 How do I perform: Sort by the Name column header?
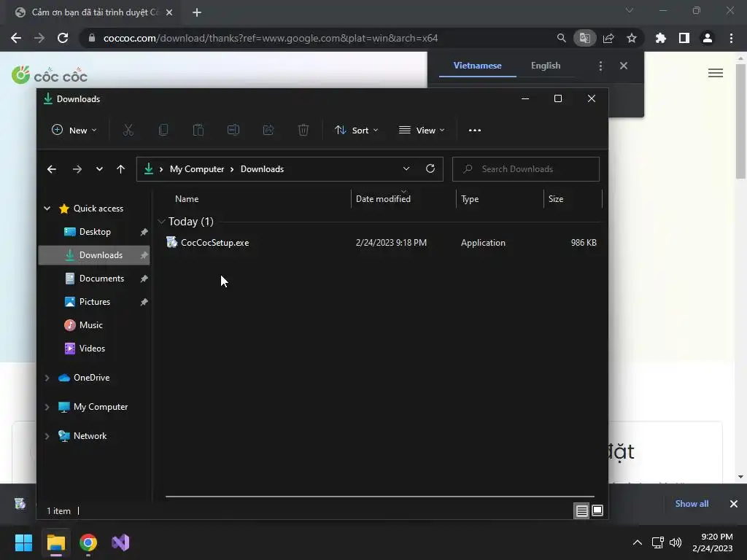(187, 199)
